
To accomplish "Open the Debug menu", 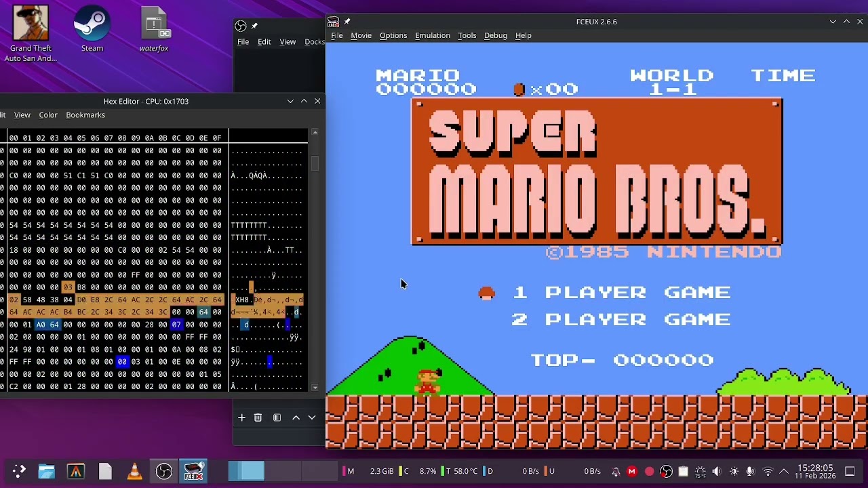I will 496,35.
